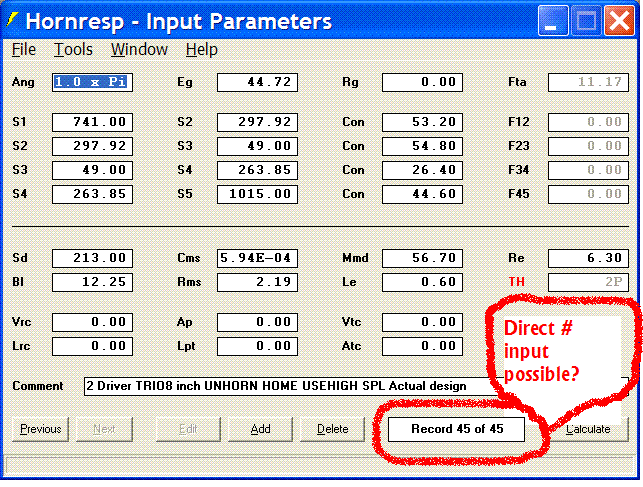The height and width of the screenshot is (487, 643).
Task: Click the Lpt input field
Action: coord(258,346)
